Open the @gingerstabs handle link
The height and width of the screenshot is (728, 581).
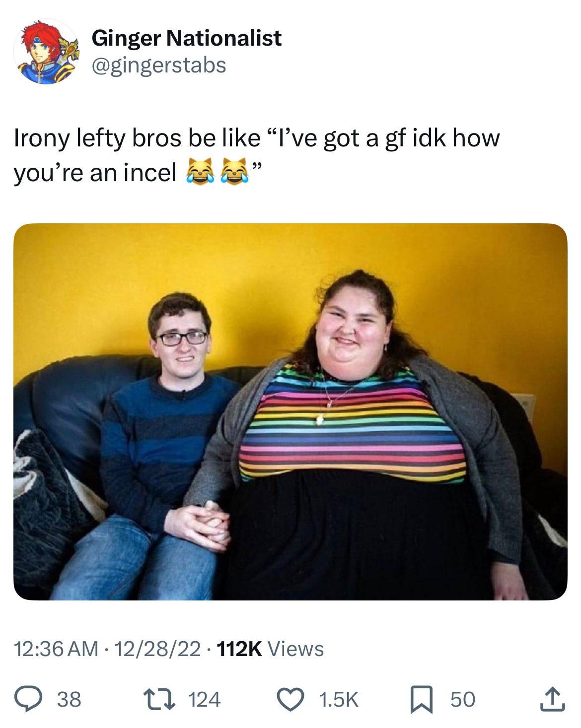point(159,65)
